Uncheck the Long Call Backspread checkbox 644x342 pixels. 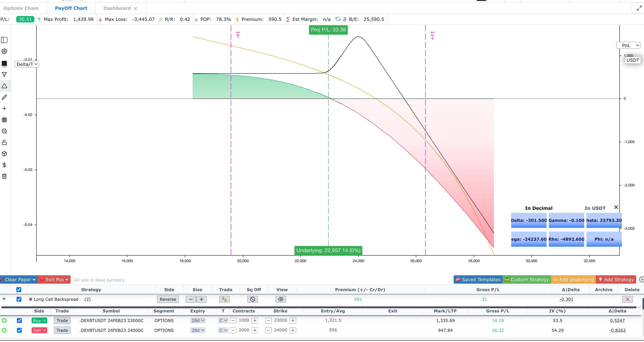(x=19, y=299)
